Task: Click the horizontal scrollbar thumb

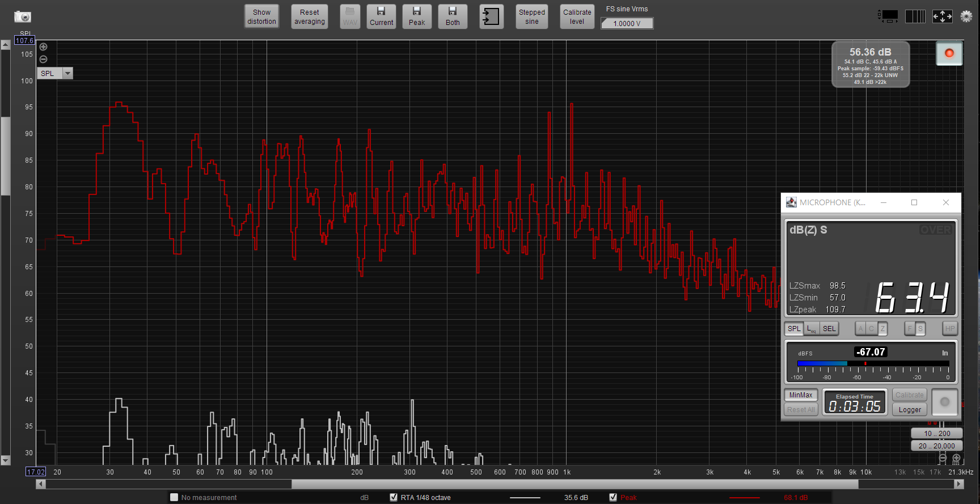Action: [x=575, y=484]
